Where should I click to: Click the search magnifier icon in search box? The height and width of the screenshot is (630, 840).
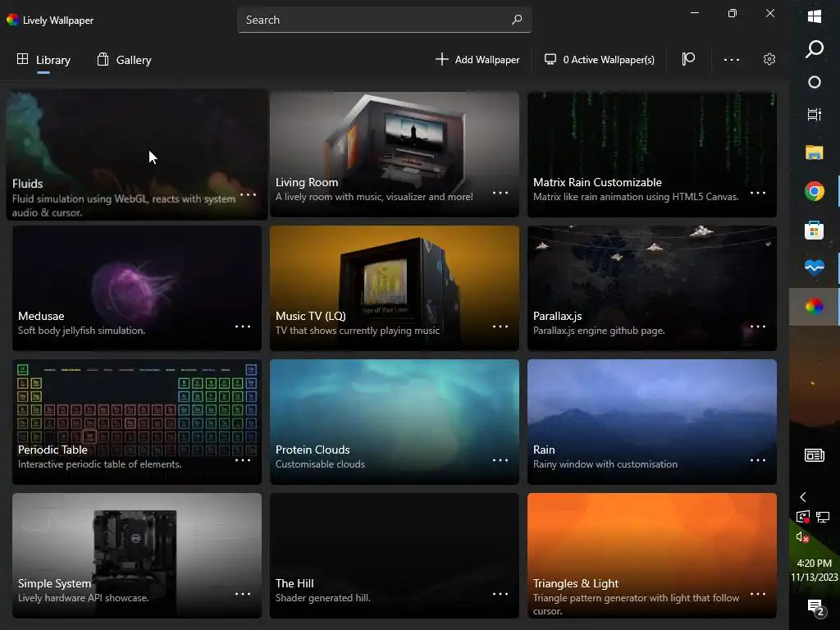517,20
